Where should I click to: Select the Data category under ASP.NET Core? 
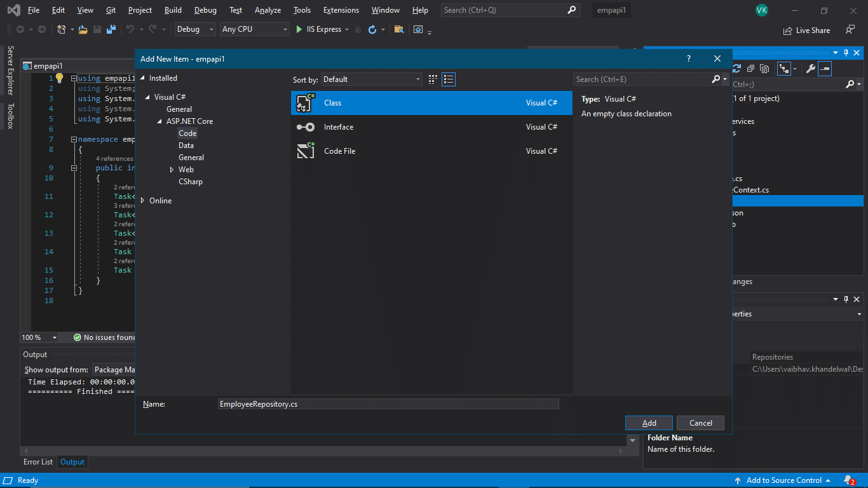coord(186,146)
